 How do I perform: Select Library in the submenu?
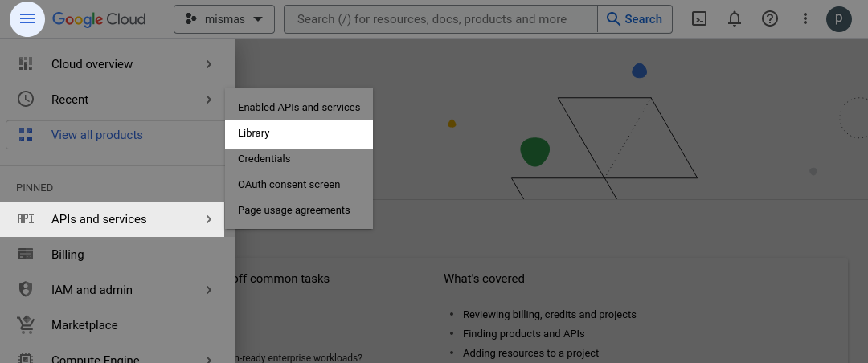[299, 133]
